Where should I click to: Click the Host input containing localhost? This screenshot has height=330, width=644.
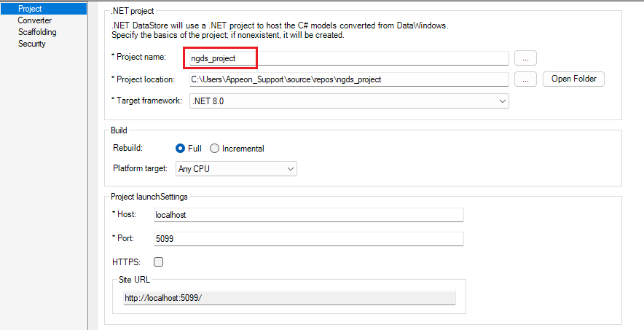coord(308,215)
